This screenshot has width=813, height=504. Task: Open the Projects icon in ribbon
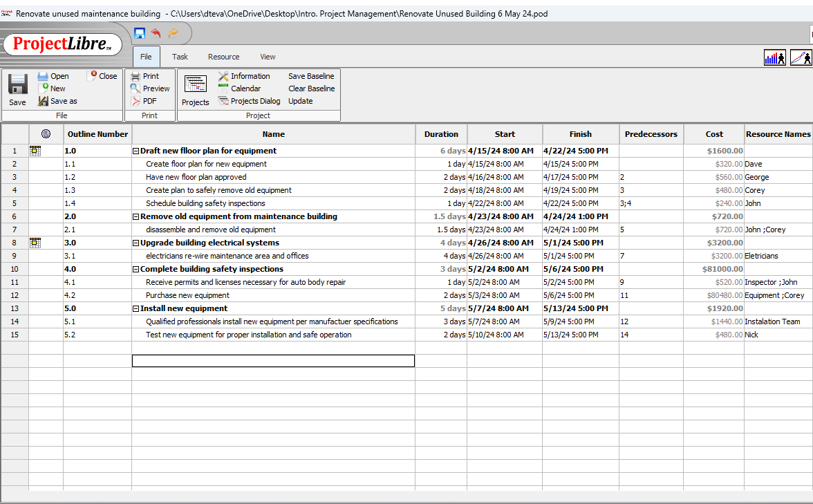pos(195,84)
